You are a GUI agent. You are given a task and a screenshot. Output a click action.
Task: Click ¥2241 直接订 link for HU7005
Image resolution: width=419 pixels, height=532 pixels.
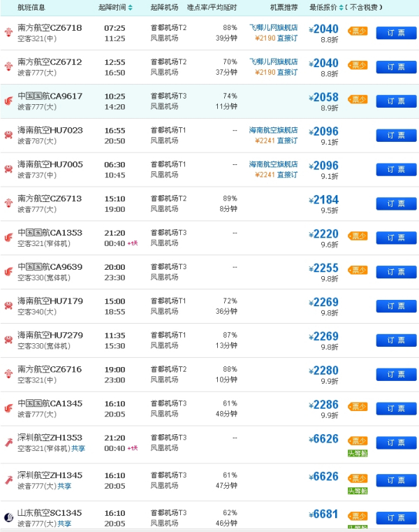click(x=277, y=175)
